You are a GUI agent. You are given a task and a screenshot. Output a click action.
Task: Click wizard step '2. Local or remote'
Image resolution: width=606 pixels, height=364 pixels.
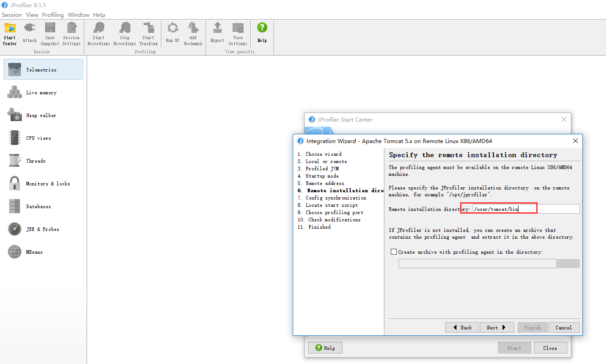point(322,161)
